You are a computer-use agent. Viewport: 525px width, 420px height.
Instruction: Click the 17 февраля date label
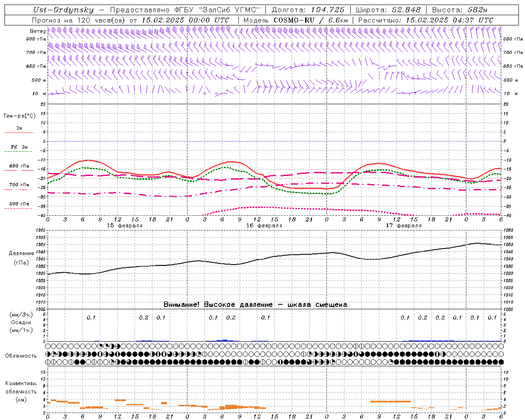point(404,226)
